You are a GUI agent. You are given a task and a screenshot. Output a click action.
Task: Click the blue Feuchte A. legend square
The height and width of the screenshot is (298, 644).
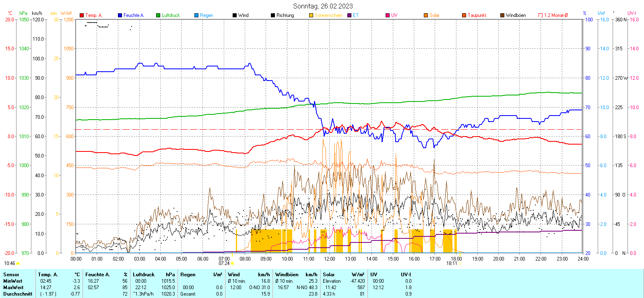point(120,15)
